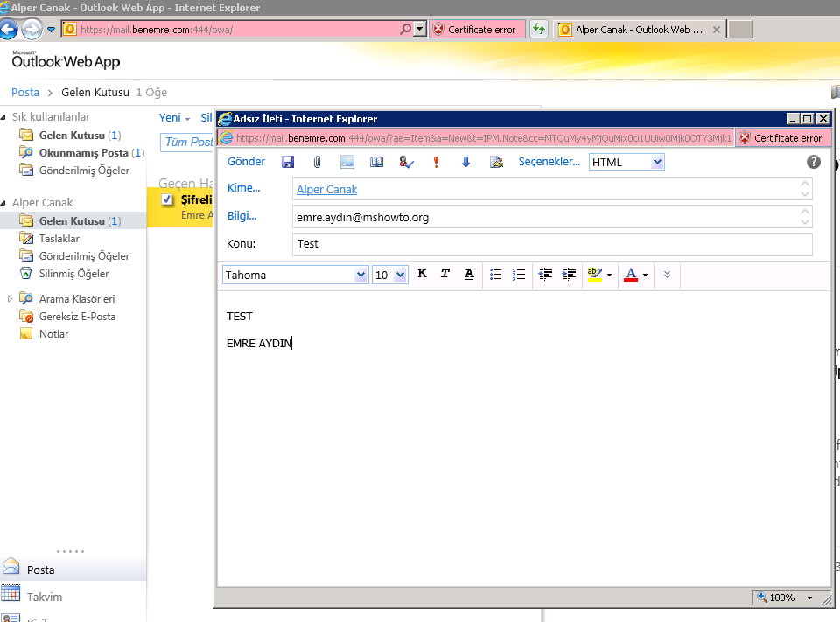Open the help question mark icon
The image size is (840, 622).
click(x=813, y=162)
